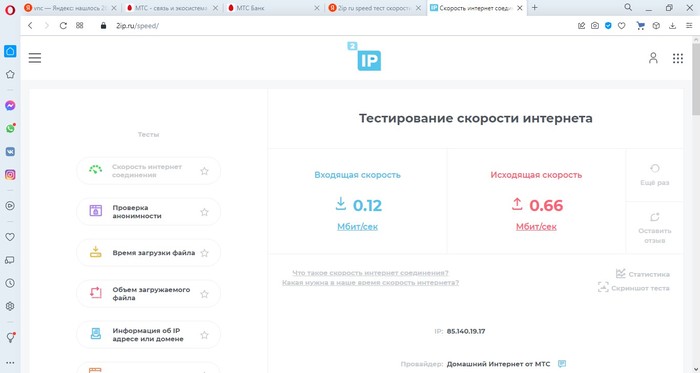Image resolution: width=700 pixels, height=373 pixels.
Task: View site security padlock info
Action: click(x=104, y=26)
